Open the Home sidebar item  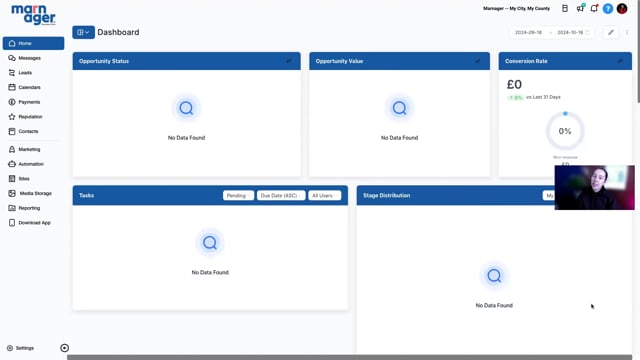pos(33,43)
